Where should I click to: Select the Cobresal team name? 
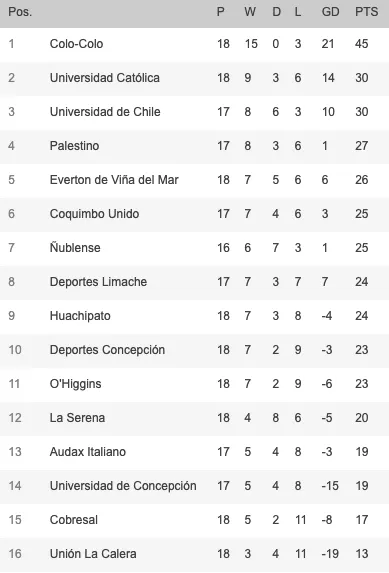(73, 520)
